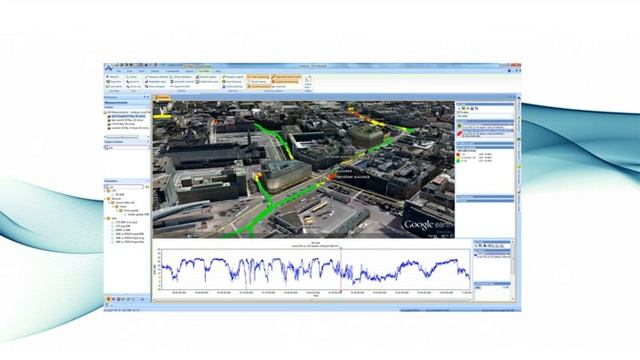640x360 pixels.
Task: Click the chart horizontal scrollbar
Action: (x=312, y=300)
